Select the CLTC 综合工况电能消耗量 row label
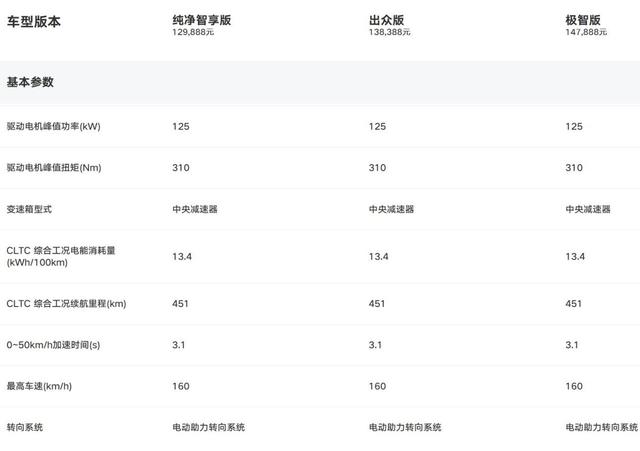The image size is (640, 451). tap(61, 256)
